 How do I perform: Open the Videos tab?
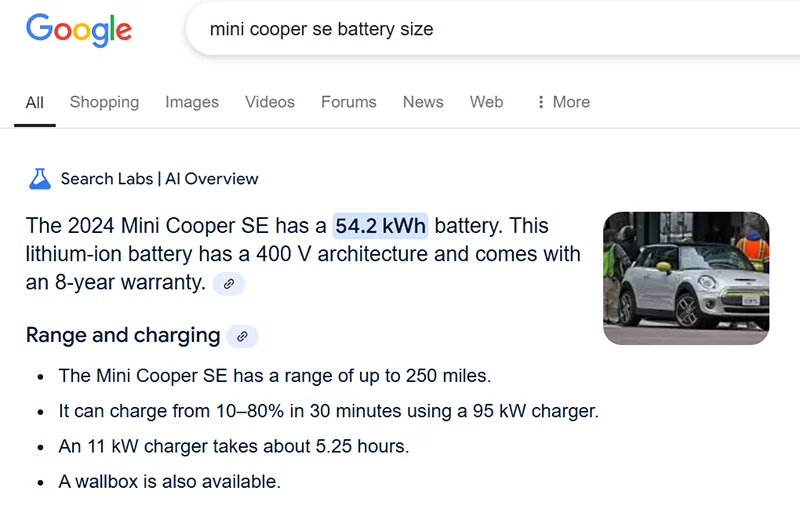pos(270,102)
